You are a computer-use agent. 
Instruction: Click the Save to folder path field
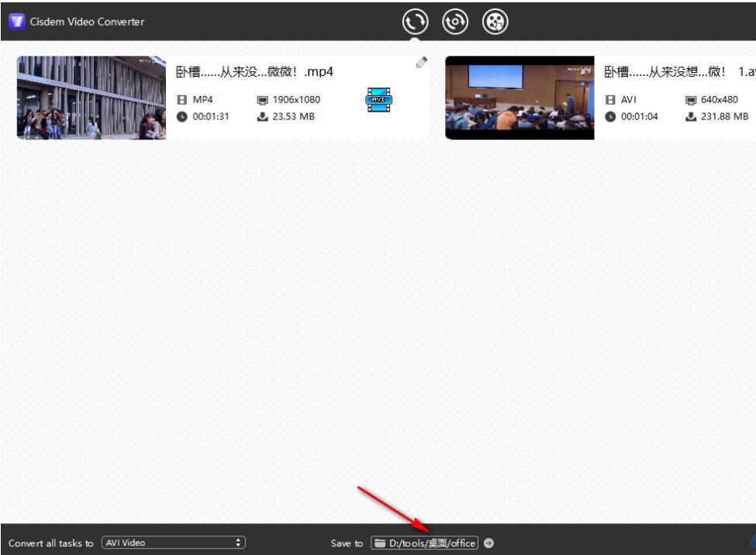(425, 543)
